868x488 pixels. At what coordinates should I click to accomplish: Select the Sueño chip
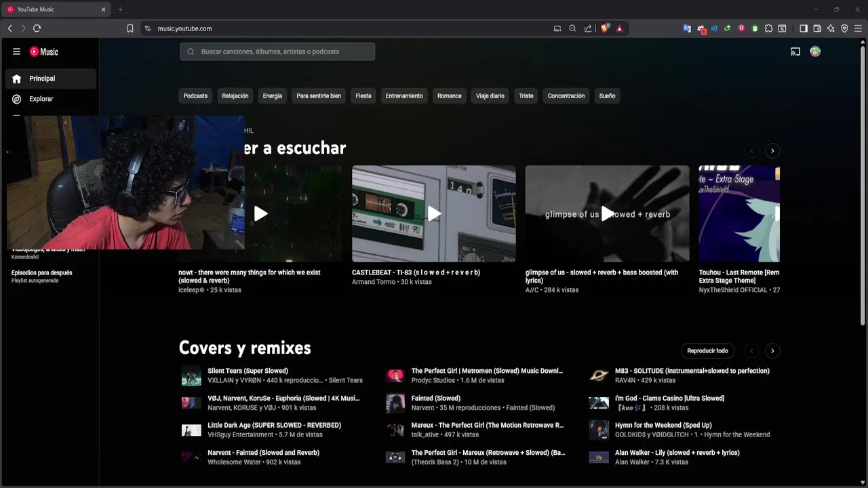pyautogui.click(x=607, y=96)
